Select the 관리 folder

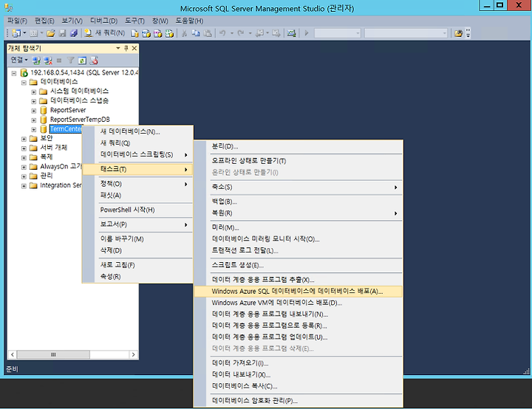[x=47, y=176]
